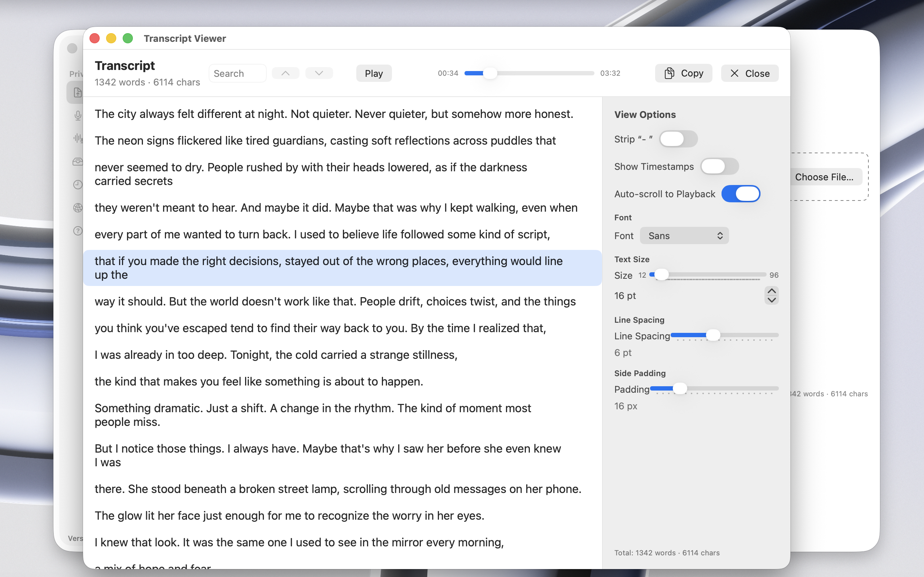
Task: Click the inbox tray sidebar icon
Action: click(x=78, y=162)
